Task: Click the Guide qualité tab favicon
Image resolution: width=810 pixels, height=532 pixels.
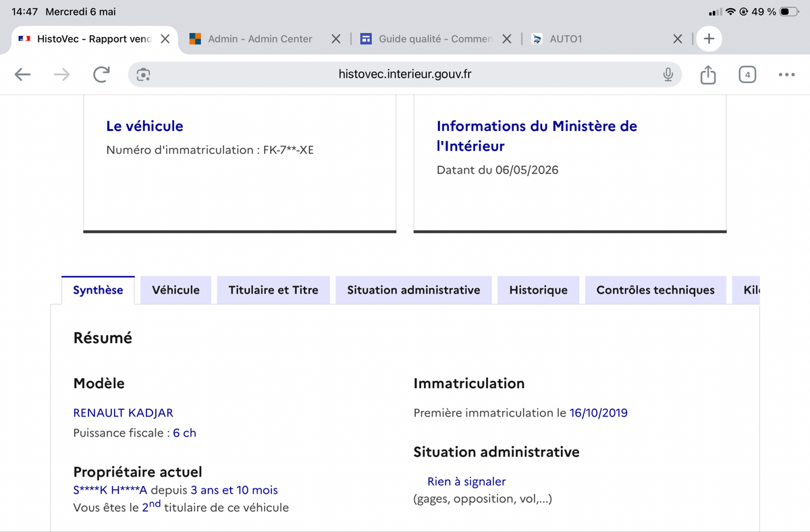Action: (x=367, y=39)
